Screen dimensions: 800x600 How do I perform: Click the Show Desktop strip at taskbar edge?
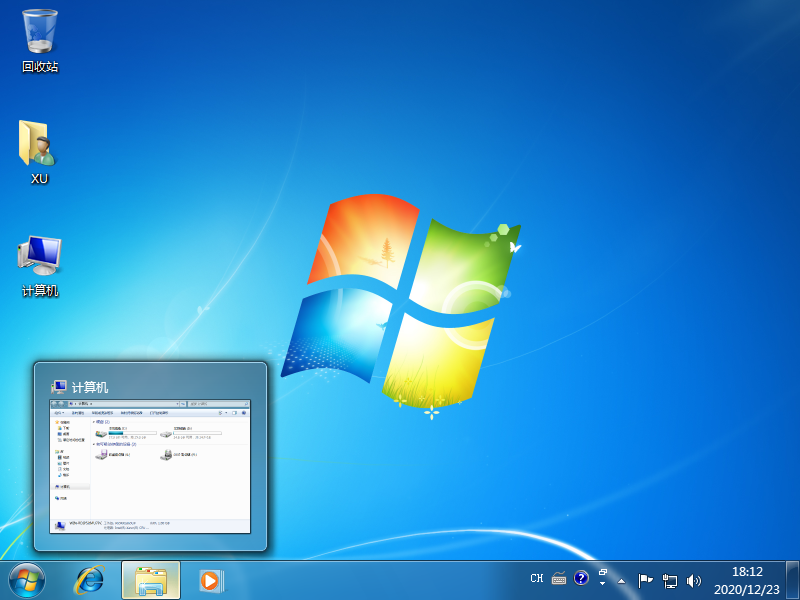point(794,580)
